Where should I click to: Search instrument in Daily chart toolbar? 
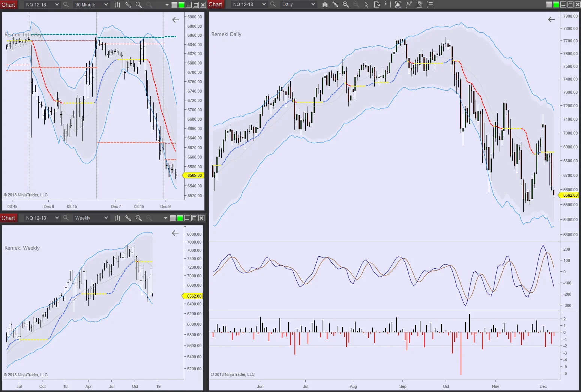coord(273,4)
